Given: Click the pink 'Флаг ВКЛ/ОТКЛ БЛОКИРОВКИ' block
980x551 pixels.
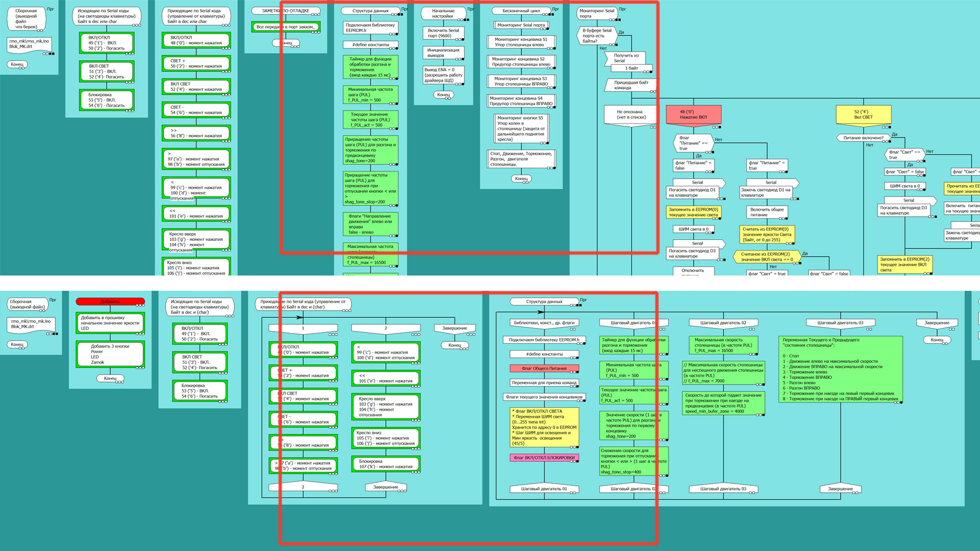Looking at the screenshot, I should tap(544, 458).
